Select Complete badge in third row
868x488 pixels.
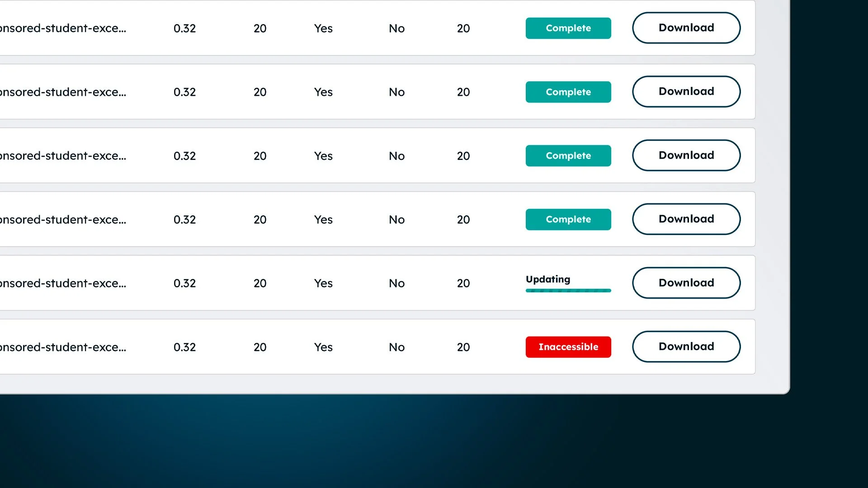coord(568,156)
